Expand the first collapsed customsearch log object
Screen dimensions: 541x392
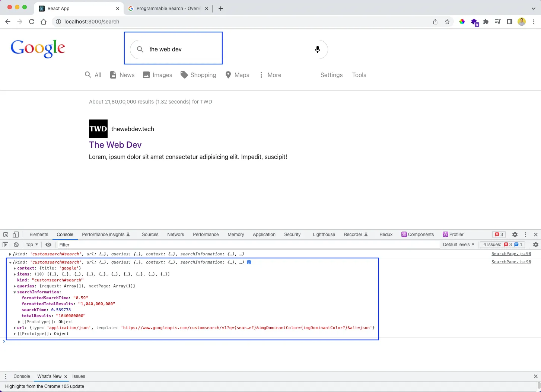pos(10,254)
